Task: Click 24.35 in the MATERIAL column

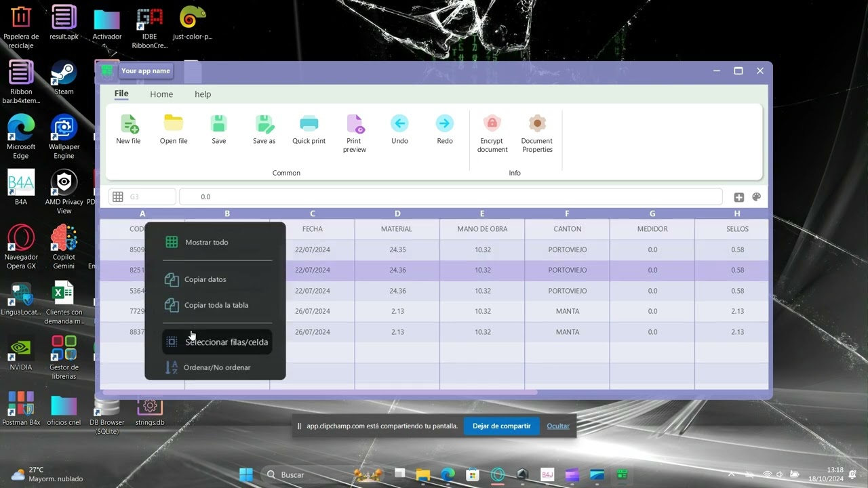Action: [397, 249]
